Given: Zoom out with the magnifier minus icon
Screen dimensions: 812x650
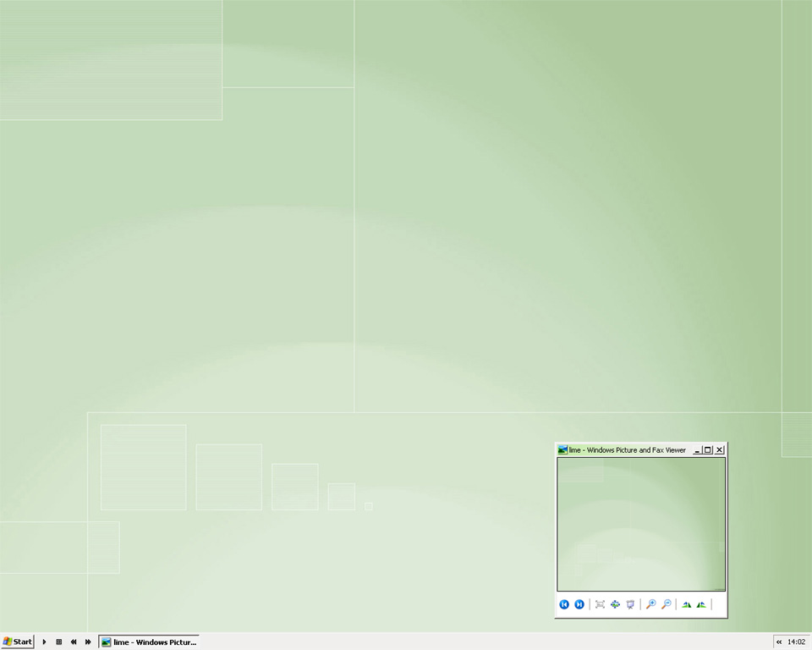Looking at the screenshot, I should 667,604.
